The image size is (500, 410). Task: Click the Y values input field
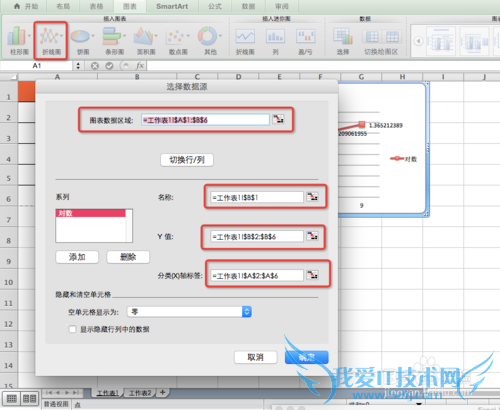pos(257,236)
